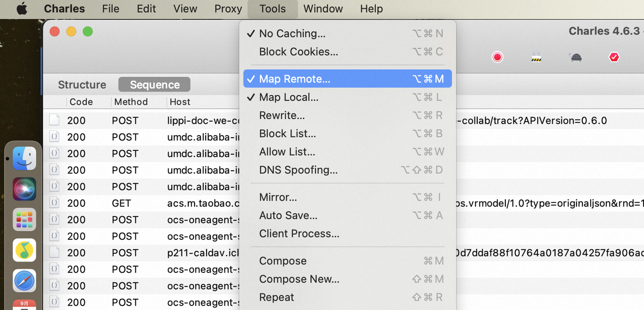
Task: Switch to the Structure tab
Action: (82, 85)
